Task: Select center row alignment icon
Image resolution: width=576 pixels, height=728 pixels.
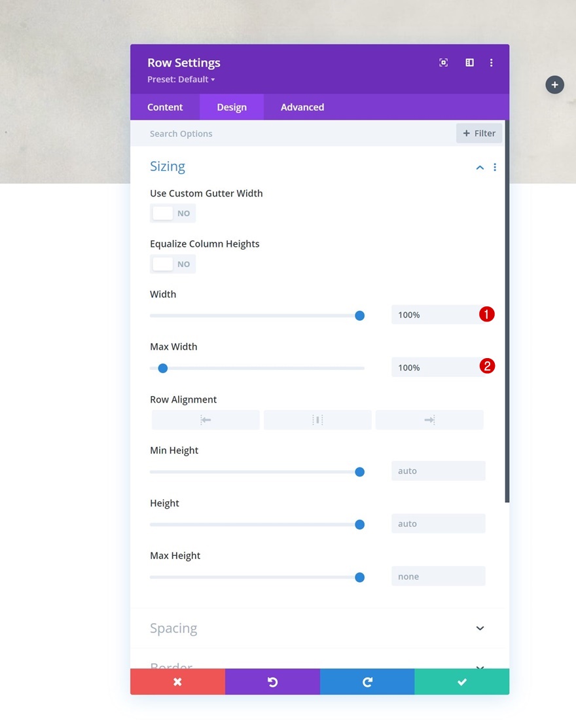Action: coord(317,420)
